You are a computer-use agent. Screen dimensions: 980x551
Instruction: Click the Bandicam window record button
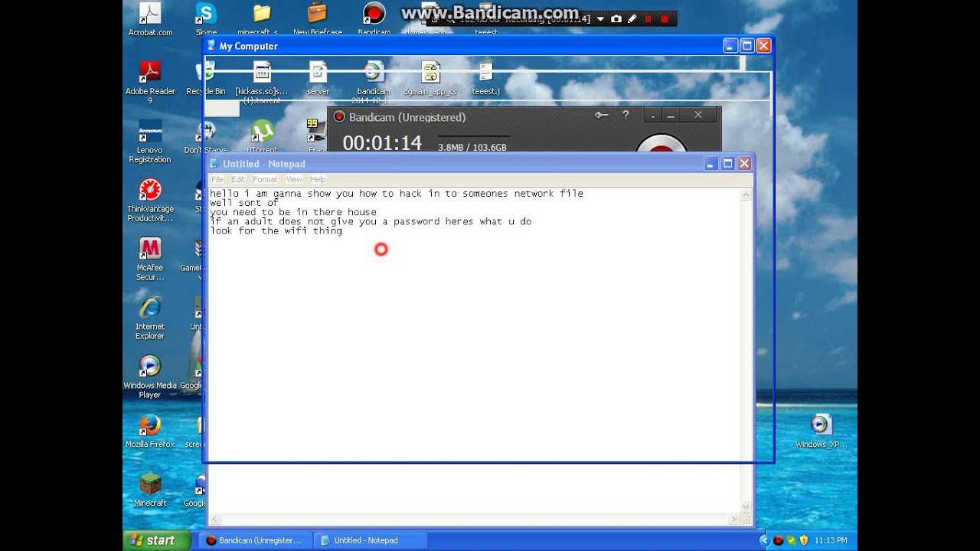661,144
